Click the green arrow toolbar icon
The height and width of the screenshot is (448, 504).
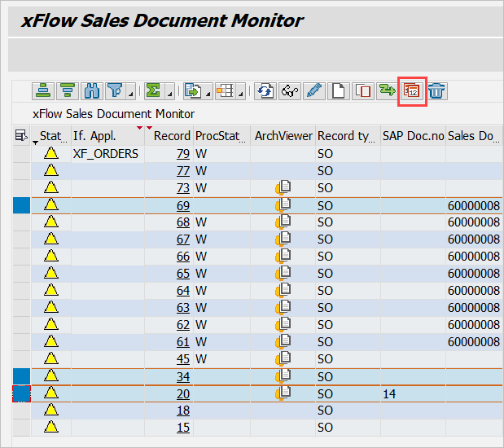point(387,90)
